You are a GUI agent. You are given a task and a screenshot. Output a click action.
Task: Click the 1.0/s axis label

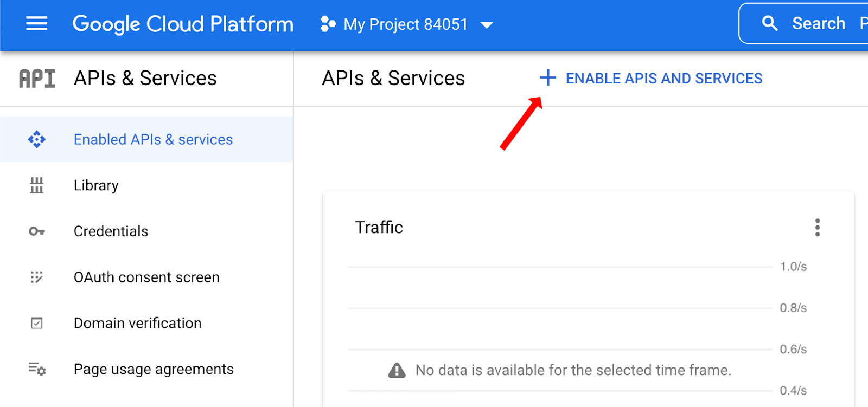click(x=793, y=267)
